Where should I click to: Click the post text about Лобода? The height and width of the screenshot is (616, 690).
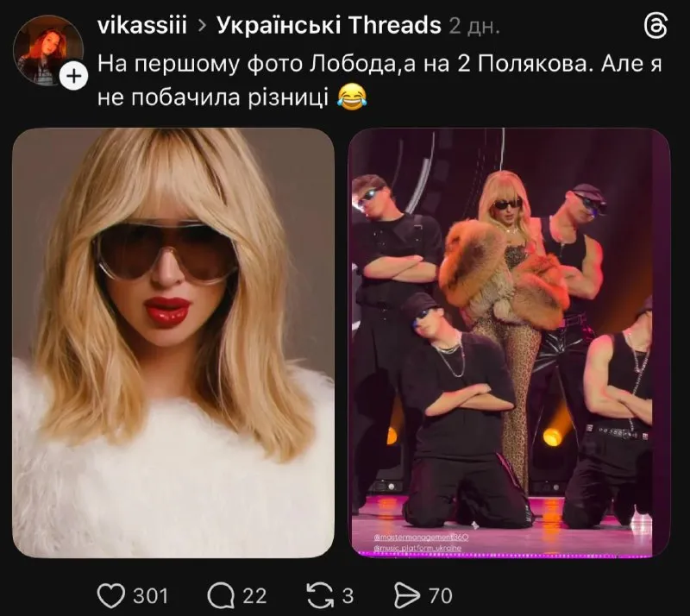coord(345,64)
